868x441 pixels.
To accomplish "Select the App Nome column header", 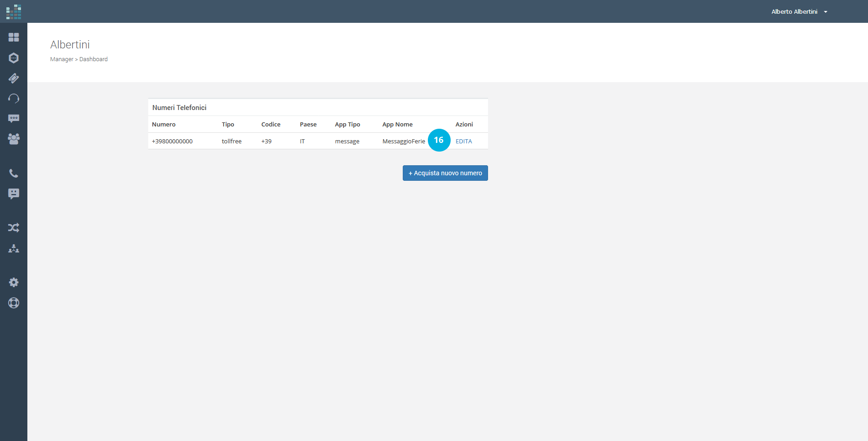I will coord(397,124).
